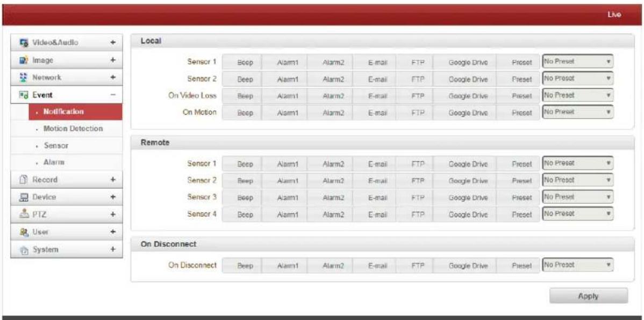Open Remote Sensor 2 preset dropdown
The width and height of the screenshot is (644, 320).
click(x=577, y=180)
